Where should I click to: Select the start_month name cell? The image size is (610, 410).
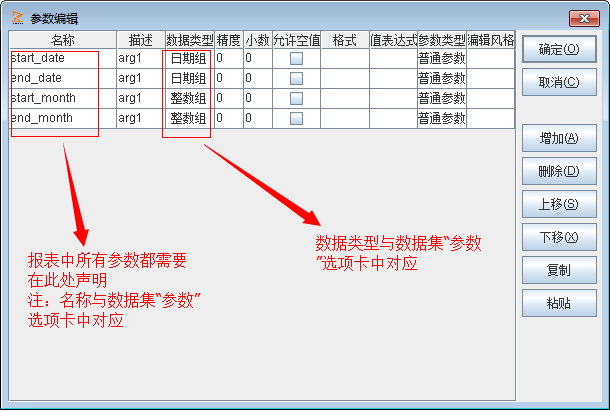coord(63,98)
